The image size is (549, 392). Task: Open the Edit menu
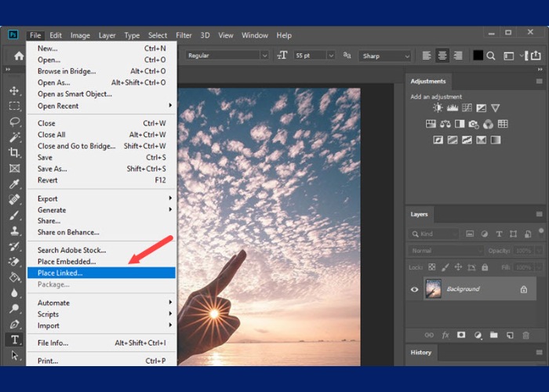56,35
